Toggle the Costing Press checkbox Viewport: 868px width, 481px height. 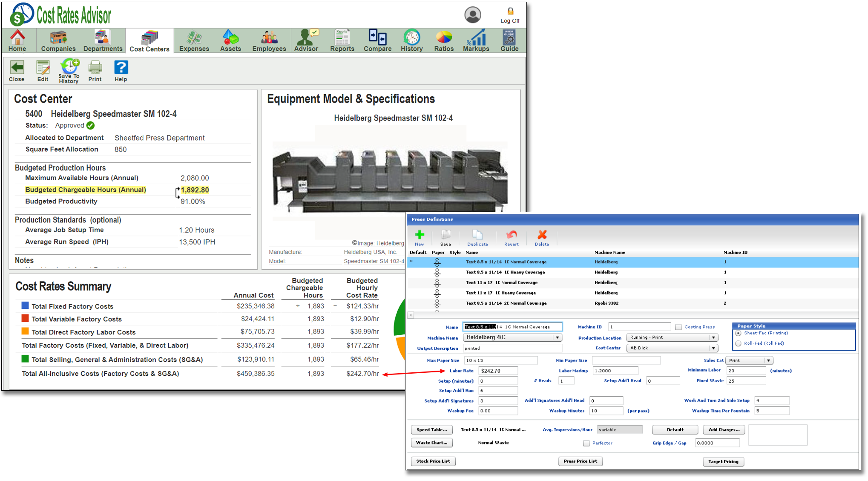click(x=678, y=327)
